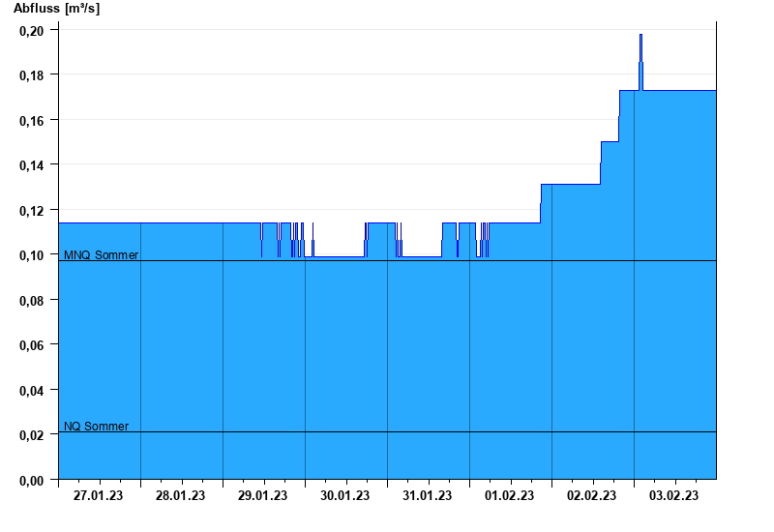Click the MNQ Sommer threshold label
The image size is (774, 532).
click(102, 255)
